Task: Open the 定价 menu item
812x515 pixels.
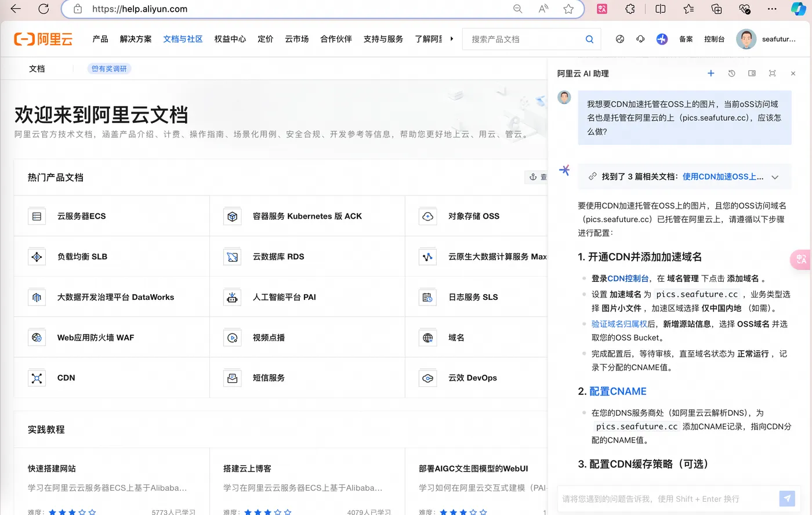Action: pos(266,39)
